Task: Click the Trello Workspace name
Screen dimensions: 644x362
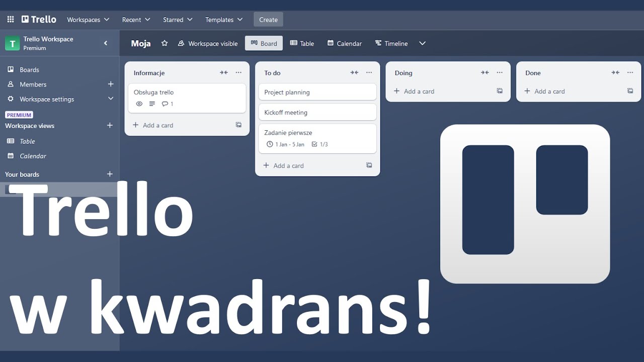Action: point(48,39)
